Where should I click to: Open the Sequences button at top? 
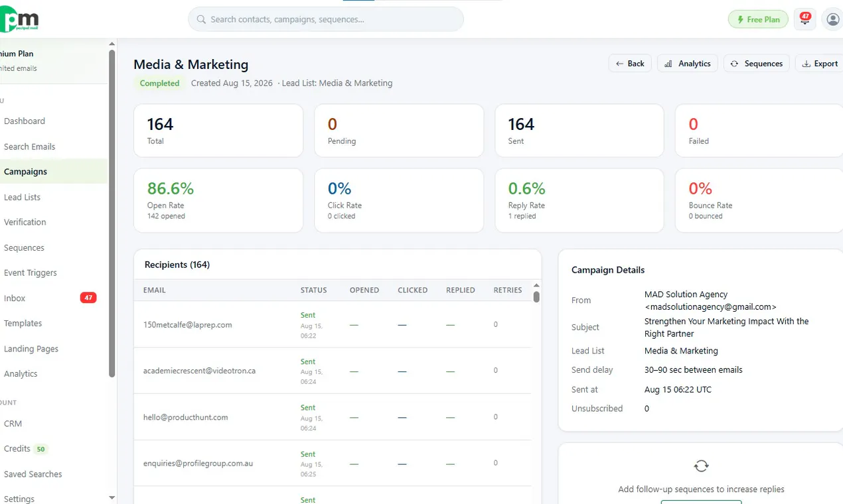[x=757, y=64]
